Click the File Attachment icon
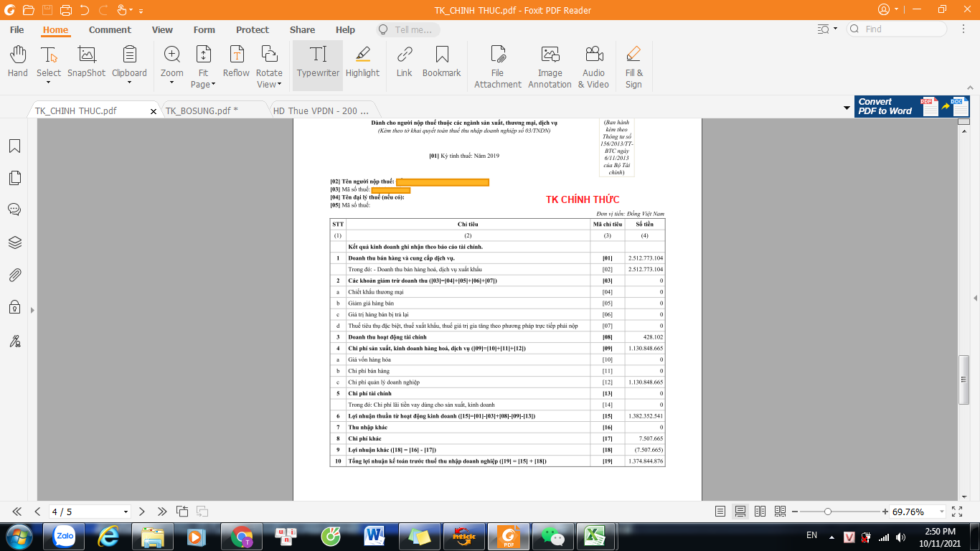This screenshot has height=551, width=980. pyautogui.click(x=497, y=66)
